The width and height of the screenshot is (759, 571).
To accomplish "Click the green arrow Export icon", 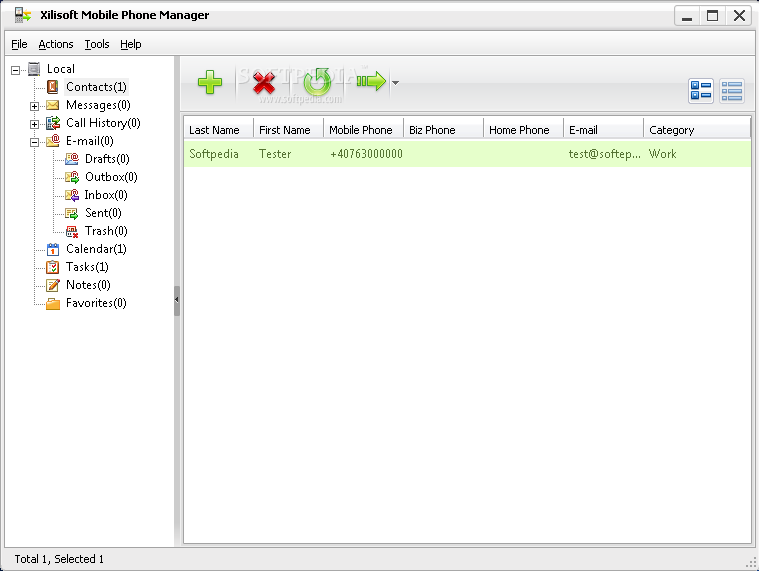I will tap(371, 81).
